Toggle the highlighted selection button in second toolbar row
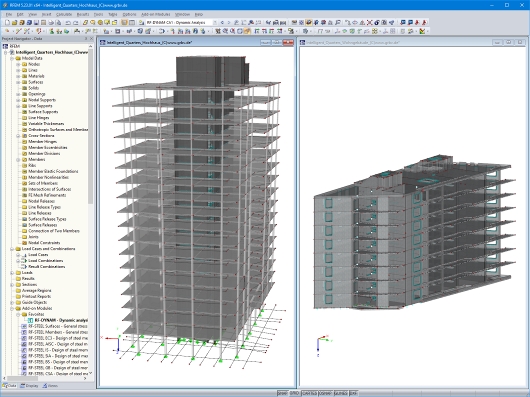 pyautogui.click(x=247, y=31)
